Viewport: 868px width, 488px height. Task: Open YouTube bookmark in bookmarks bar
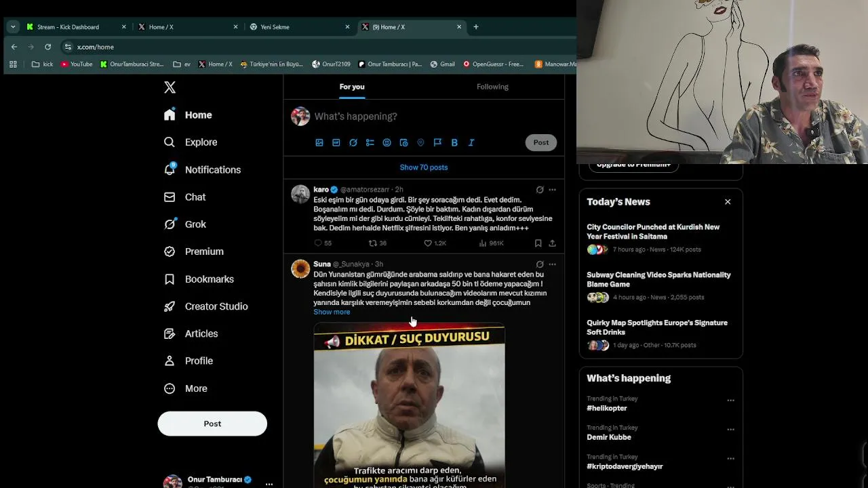(77, 64)
